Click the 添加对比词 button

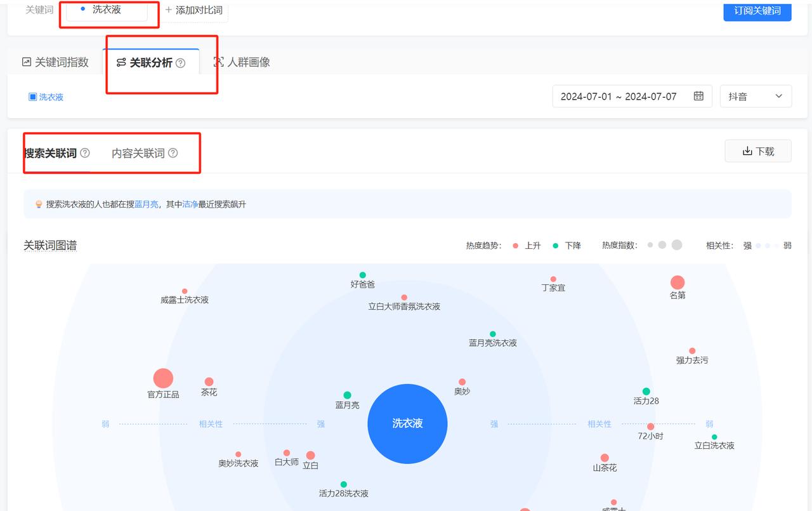pos(194,10)
